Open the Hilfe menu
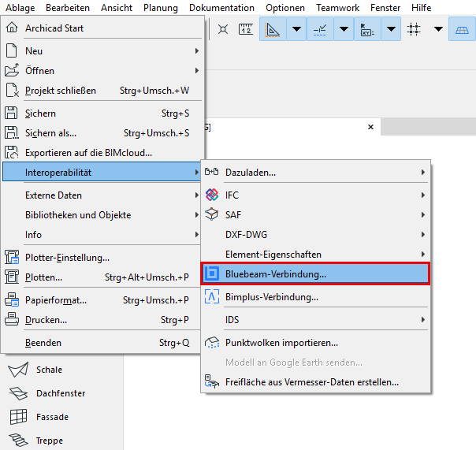Image resolution: width=476 pixels, height=450 pixels. tap(421, 8)
